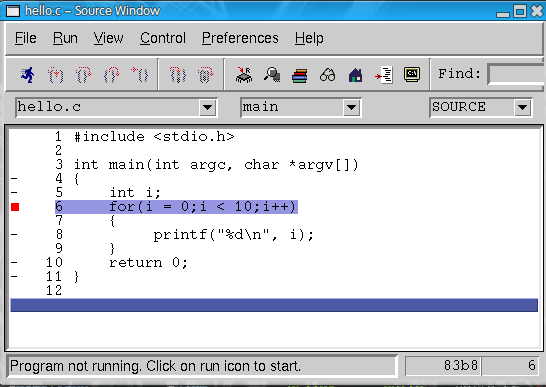Click the "return 0;" code line
Image resolution: width=546 pixels, height=387 pixels.
pyautogui.click(x=148, y=263)
